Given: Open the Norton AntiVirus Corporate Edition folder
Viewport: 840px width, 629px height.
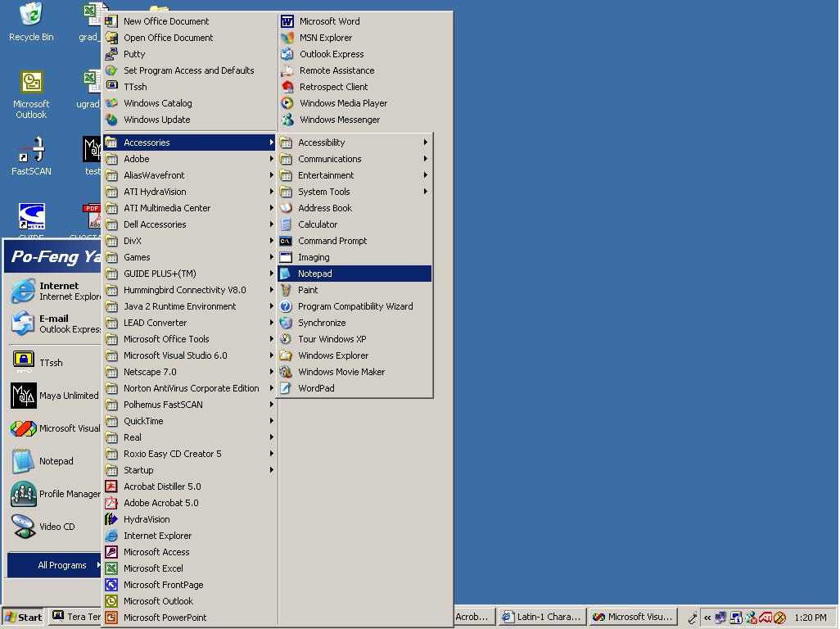Looking at the screenshot, I should tap(190, 388).
